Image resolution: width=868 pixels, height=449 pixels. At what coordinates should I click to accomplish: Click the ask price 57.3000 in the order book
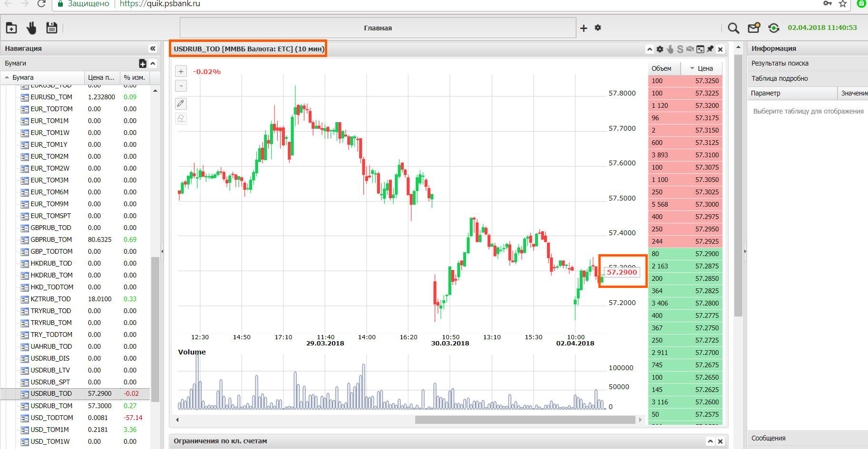pos(707,204)
